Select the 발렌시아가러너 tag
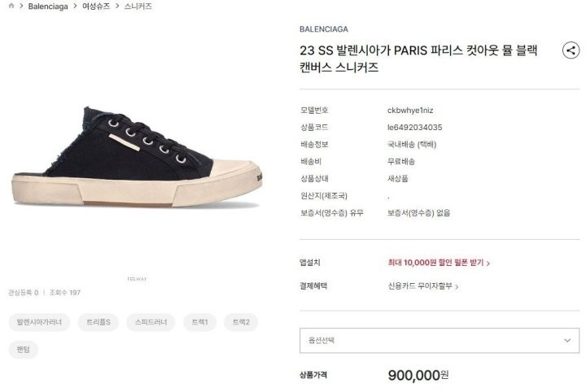The height and width of the screenshot is (392, 586). 39,322
